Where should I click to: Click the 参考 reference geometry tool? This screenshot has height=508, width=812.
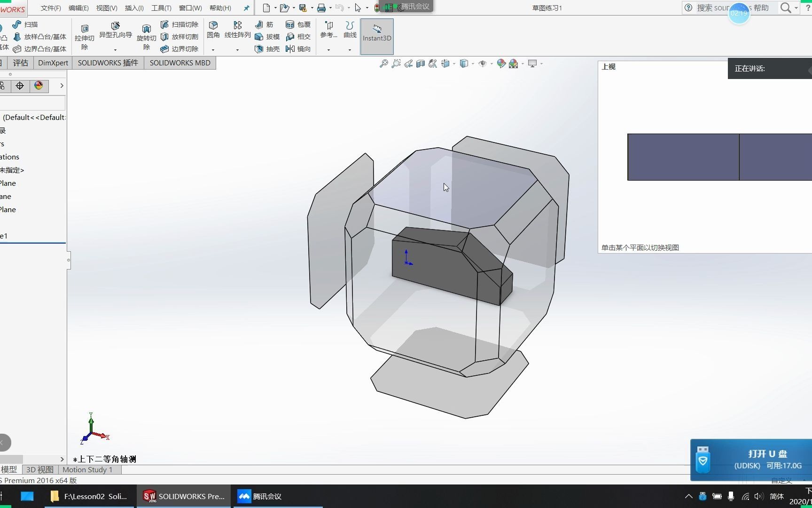click(x=329, y=30)
